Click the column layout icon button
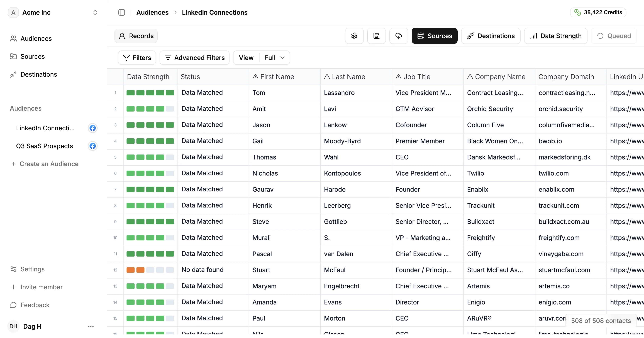Image resolution: width=644 pixels, height=338 pixels. pyautogui.click(x=376, y=36)
